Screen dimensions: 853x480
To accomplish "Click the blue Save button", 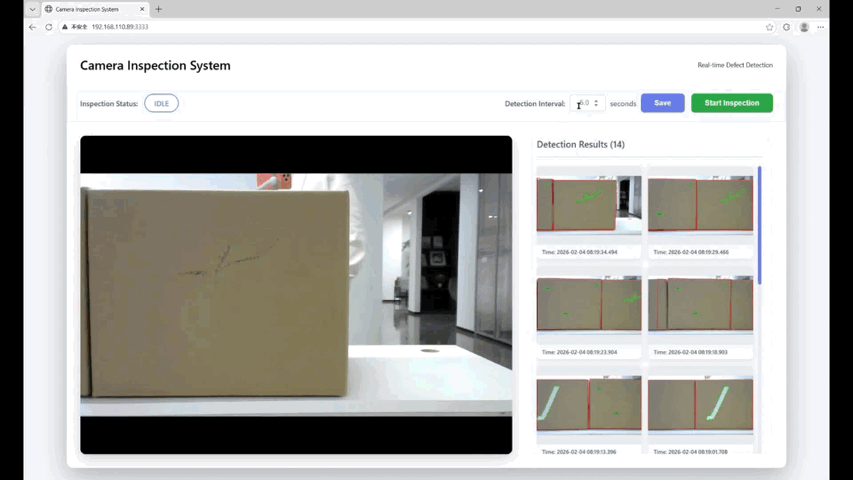I will tap(662, 103).
